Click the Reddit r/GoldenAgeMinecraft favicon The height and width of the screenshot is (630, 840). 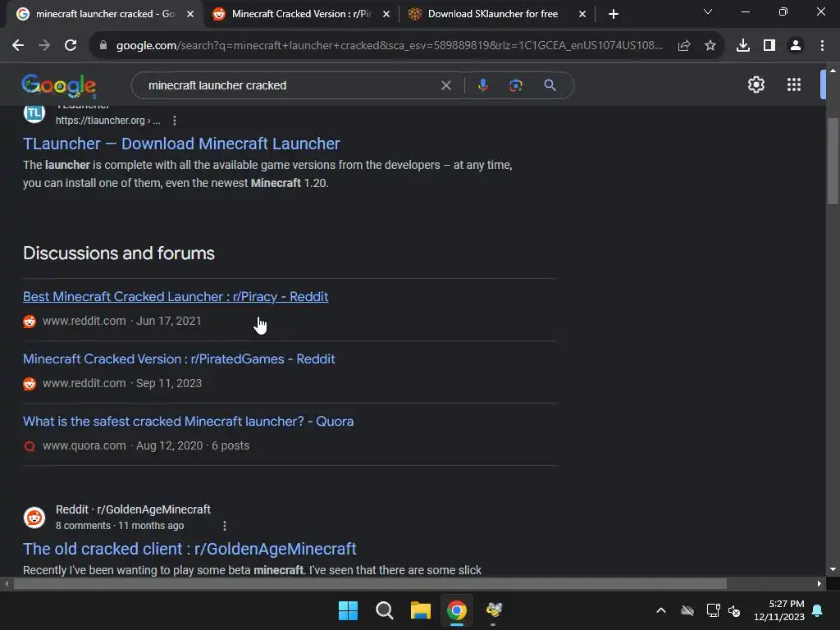(x=34, y=518)
